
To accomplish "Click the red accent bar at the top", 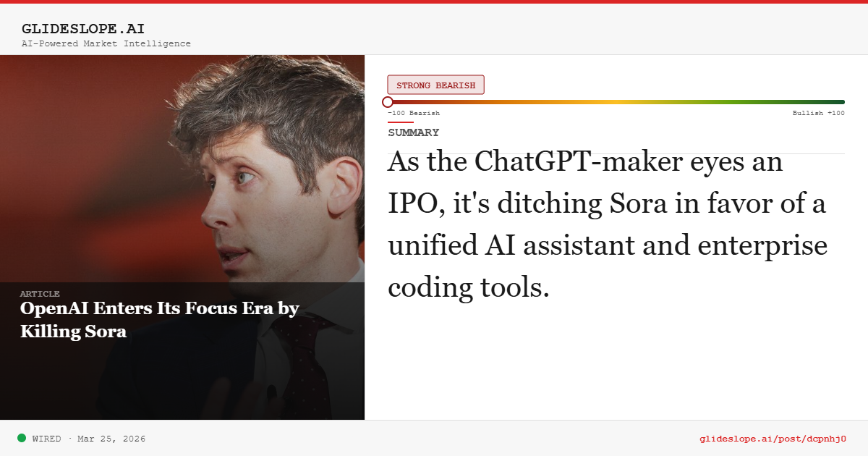I will pyautogui.click(x=434, y=1).
